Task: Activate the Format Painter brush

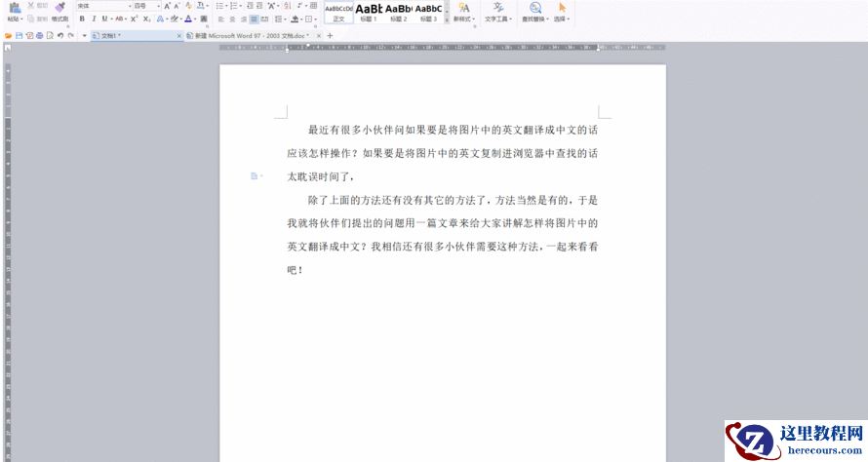Action: [x=60, y=7]
